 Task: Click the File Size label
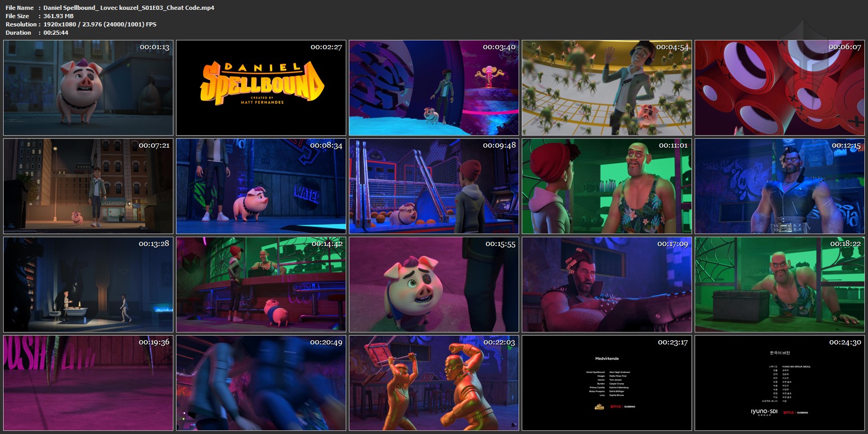tap(18, 16)
